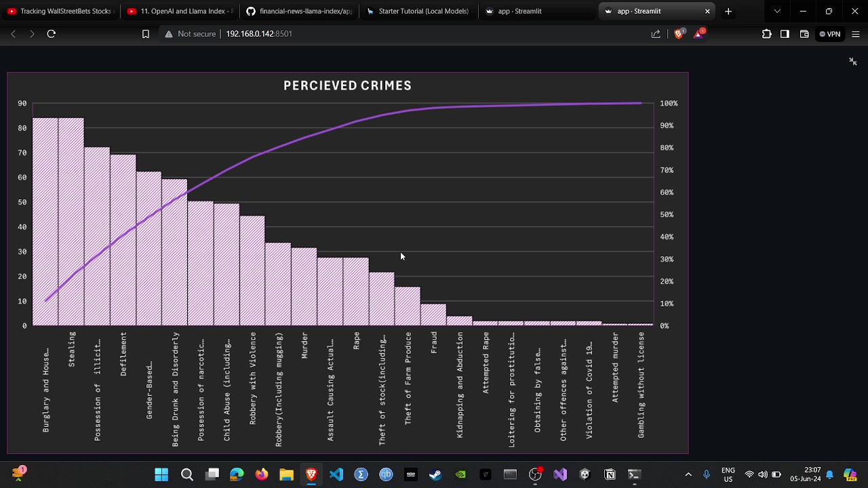This screenshot has width=868, height=488.
Task: Click the microphone tray icon
Action: 707,474
